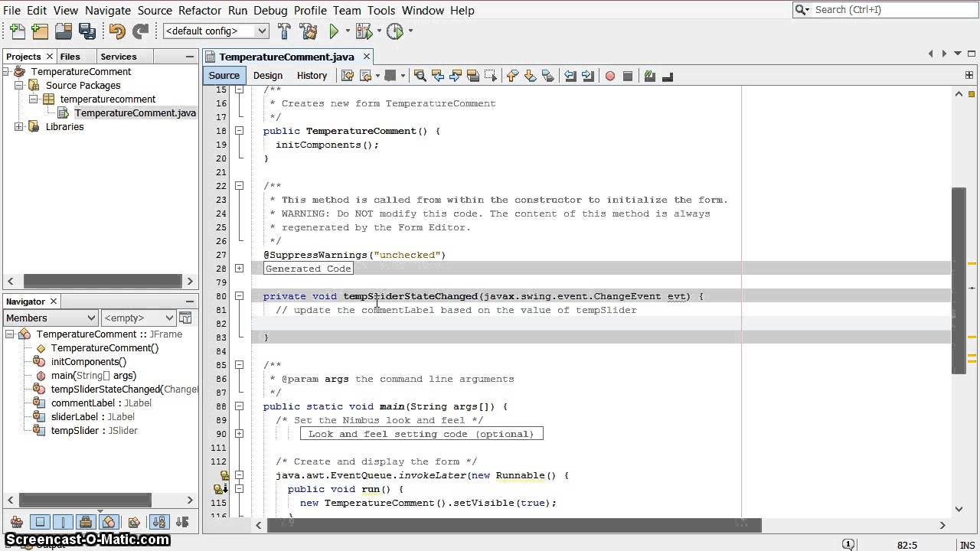
Task: Open the Tools menu
Action: (381, 10)
